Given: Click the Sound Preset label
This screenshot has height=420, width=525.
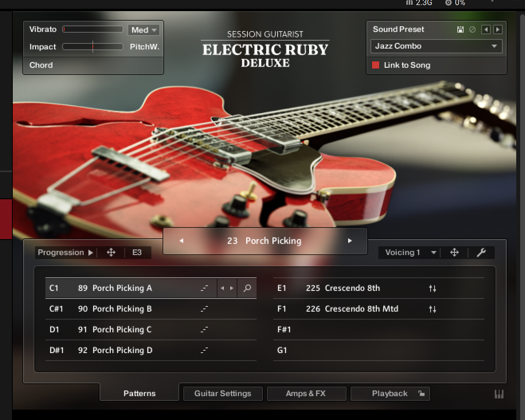Looking at the screenshot, I should [398, 29].
